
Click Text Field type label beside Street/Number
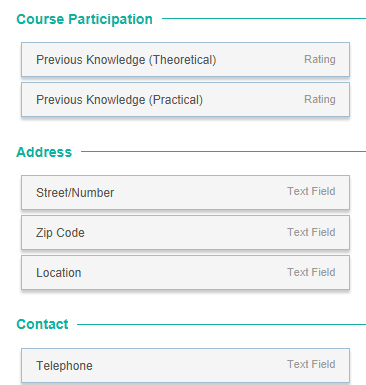coord(311,191)
